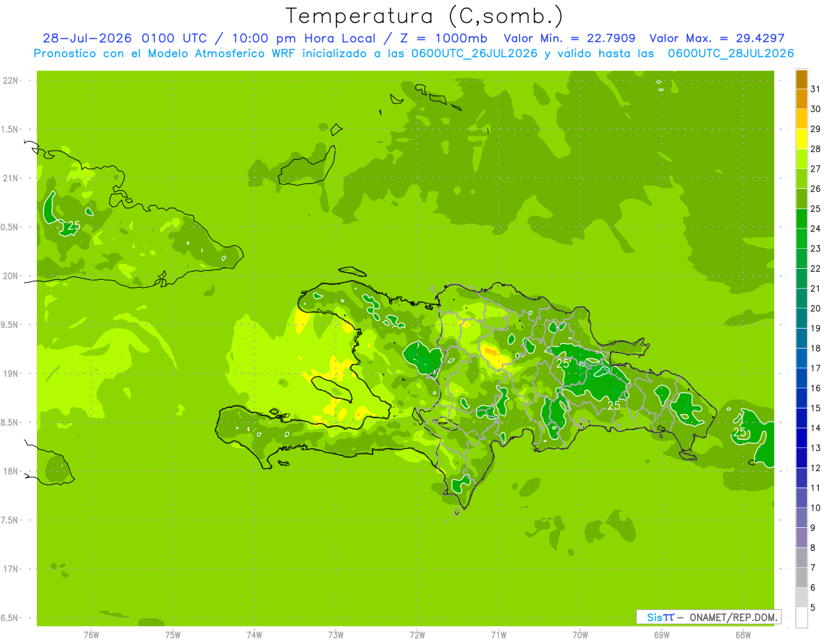Select the "Valor Max. = 29.4297" value
Image resolution: width=834 pixels, height=644 pixels.
click(x=717, y=38)
